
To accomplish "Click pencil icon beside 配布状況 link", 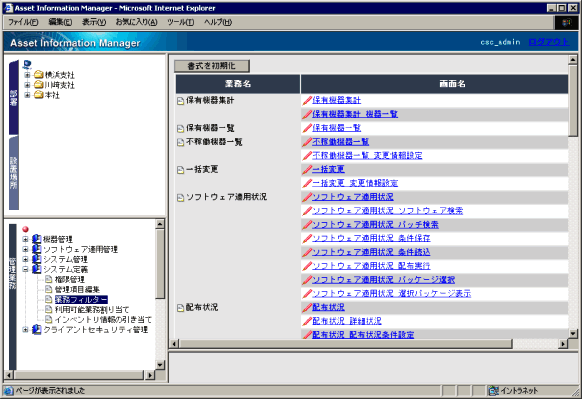I will pos(307,307).
